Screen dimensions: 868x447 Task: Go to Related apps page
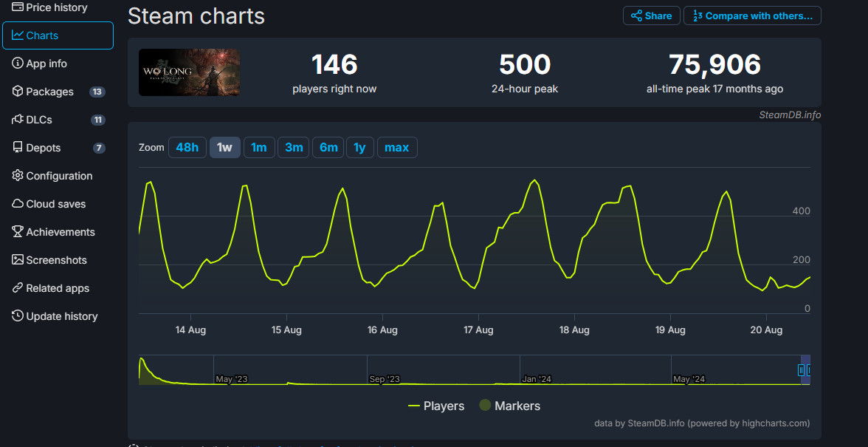(x=57, y=288)
